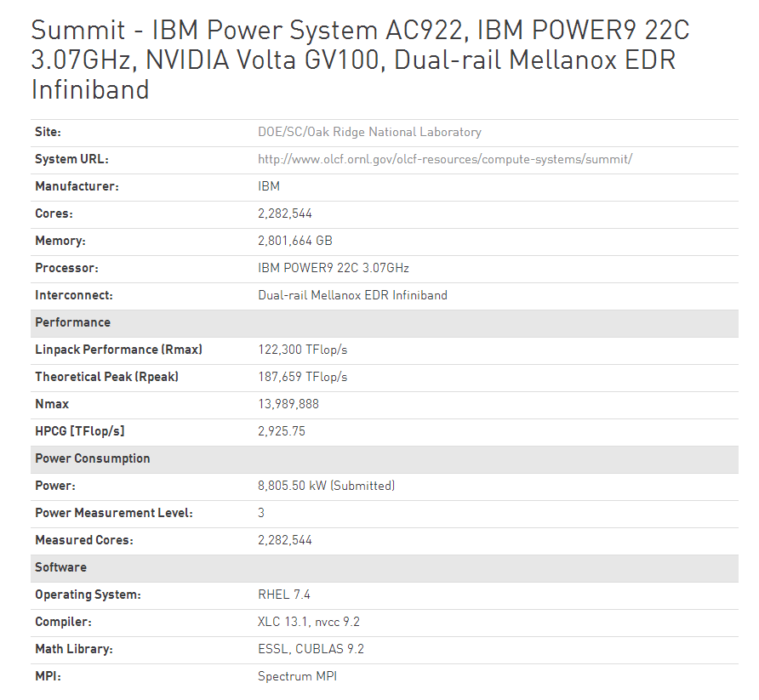The image size is (759, 700).
Task: Click the IBM POWER9 22C 3.07GHz processor link
Action: click(333, 268)
